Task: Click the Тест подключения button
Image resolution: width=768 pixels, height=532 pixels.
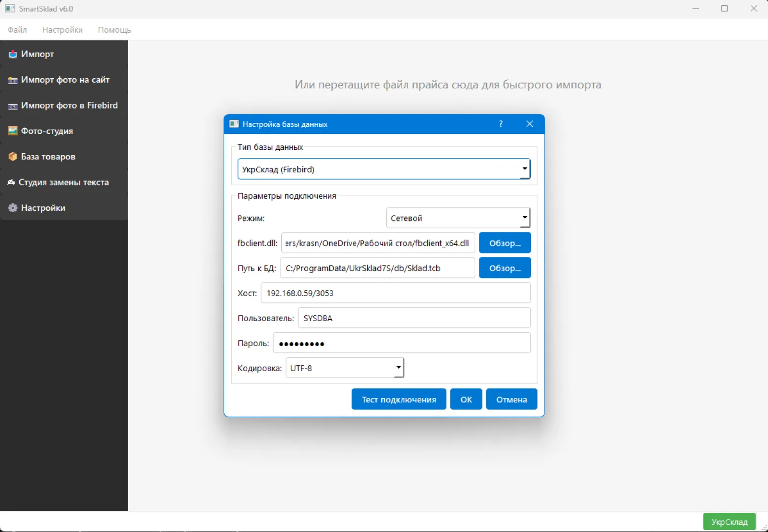Action: coord(399,399)
